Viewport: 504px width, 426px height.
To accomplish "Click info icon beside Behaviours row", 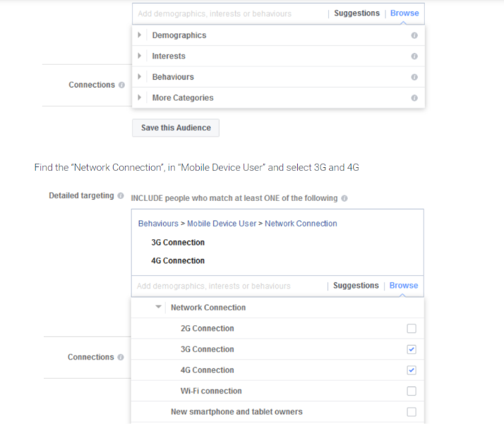I will (414, 77).
